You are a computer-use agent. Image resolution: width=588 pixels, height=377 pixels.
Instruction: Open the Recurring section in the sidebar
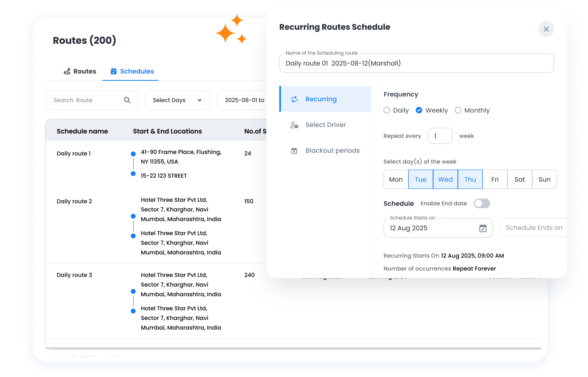pyautogui.click(x=321, y=99)
